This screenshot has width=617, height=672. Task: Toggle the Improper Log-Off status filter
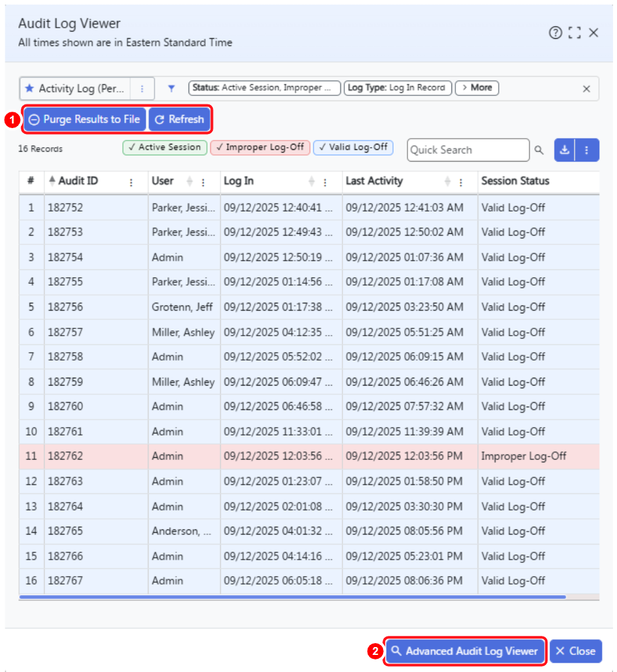coord(260,147)
